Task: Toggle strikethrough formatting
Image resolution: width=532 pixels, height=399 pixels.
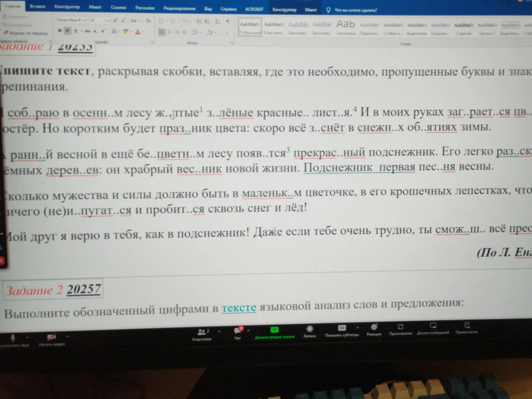Action: (x=87, y=31)
